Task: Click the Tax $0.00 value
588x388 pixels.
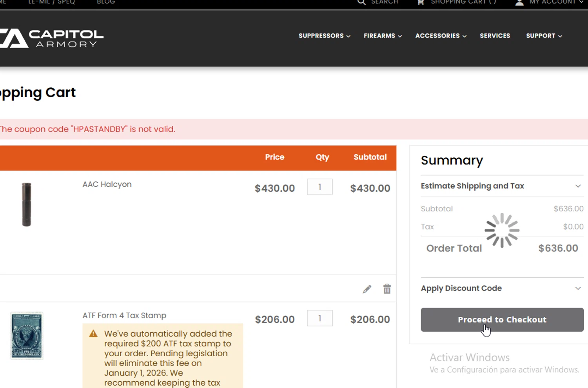Action: (573, 227)
